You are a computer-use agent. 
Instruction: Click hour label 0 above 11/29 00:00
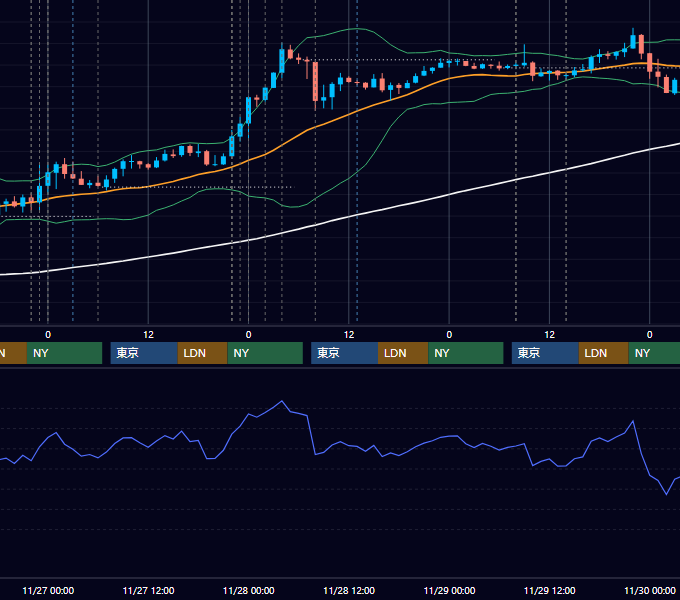pos(449,335)
